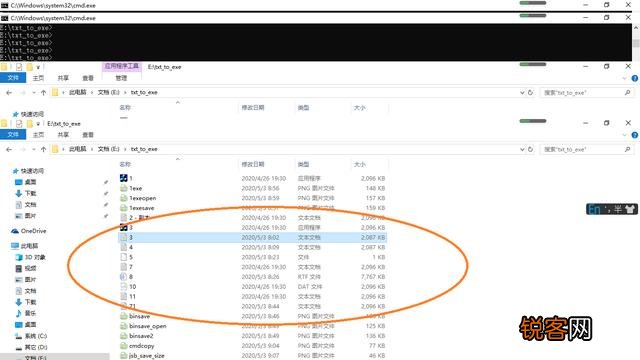Select the DAT file 10 icon

pos(124,287)
